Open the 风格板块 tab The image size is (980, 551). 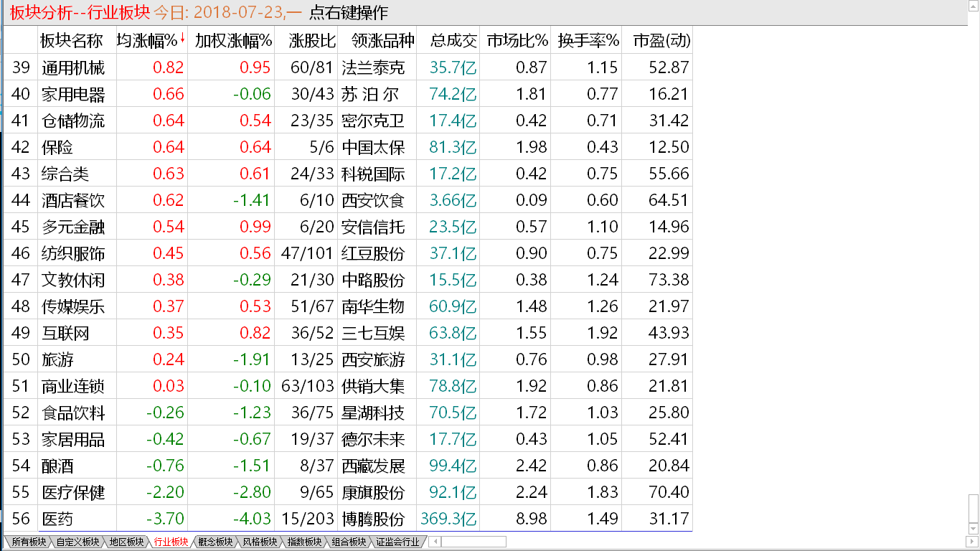260,542
